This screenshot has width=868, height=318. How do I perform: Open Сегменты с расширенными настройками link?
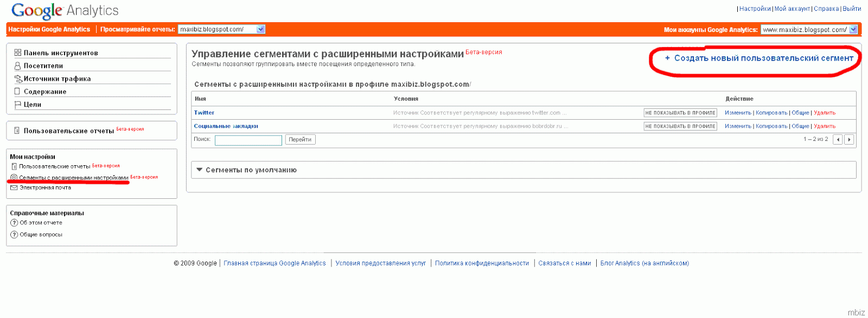click(74, 178)
